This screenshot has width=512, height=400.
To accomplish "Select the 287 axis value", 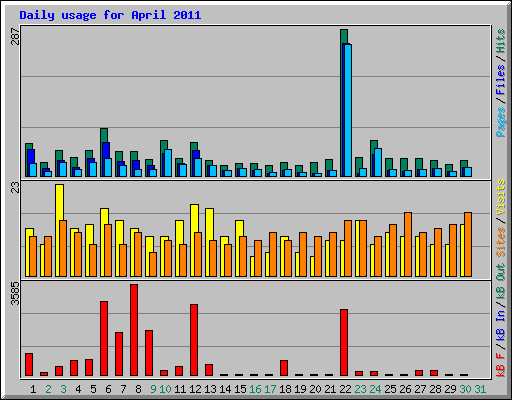I will (x=15, y=36).
